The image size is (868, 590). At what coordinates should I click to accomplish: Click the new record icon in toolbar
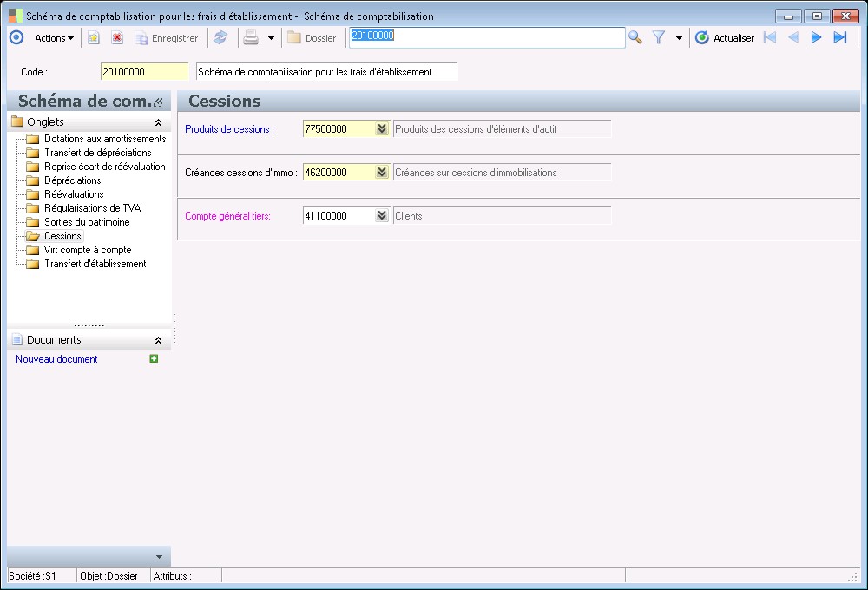[93, 38]
